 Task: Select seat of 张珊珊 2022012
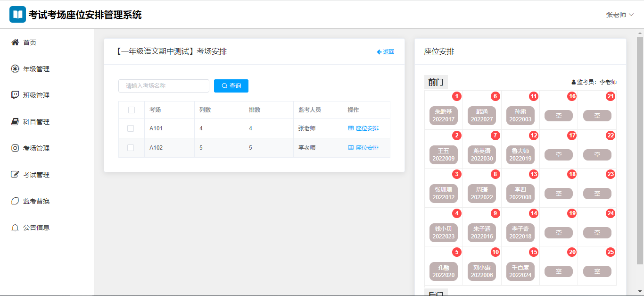tap(444, 194)
